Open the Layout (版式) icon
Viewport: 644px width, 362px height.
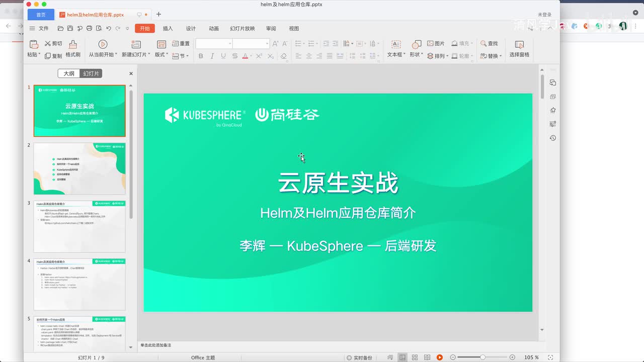coord(162,44)
